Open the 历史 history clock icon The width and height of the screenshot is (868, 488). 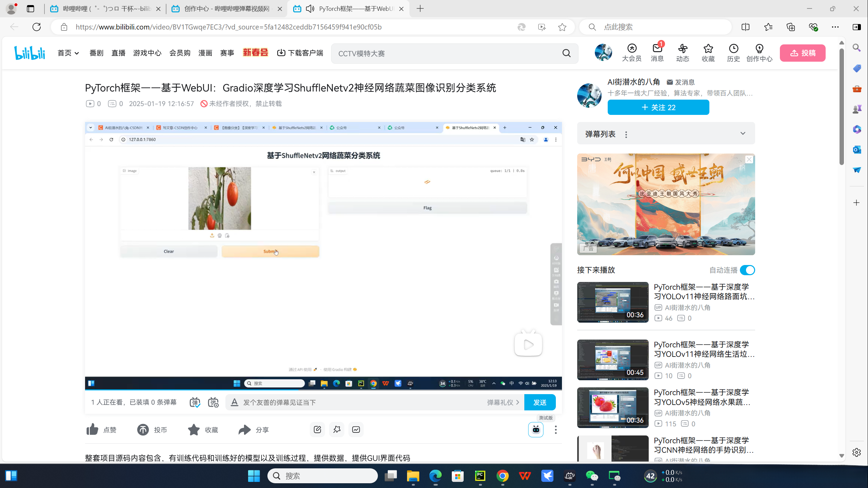tap(733, 49)
